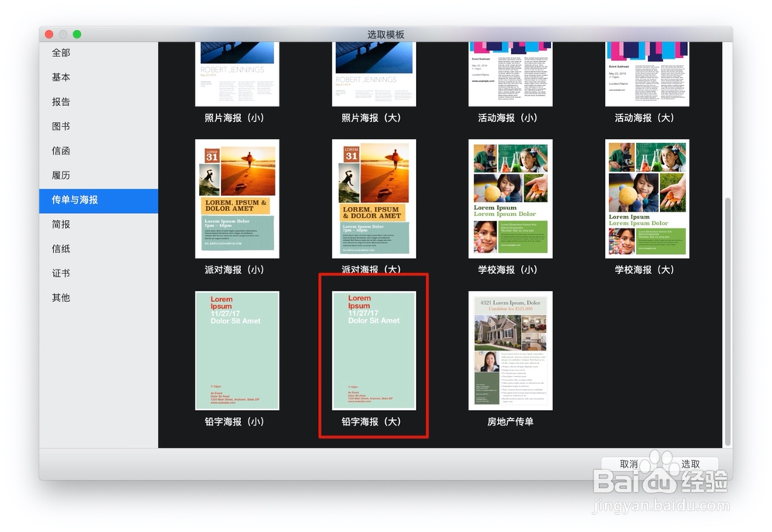Close the 选取模板 window with red button
Image resolution: width=772 pixels, height=532 pixels.
(49, 34)
